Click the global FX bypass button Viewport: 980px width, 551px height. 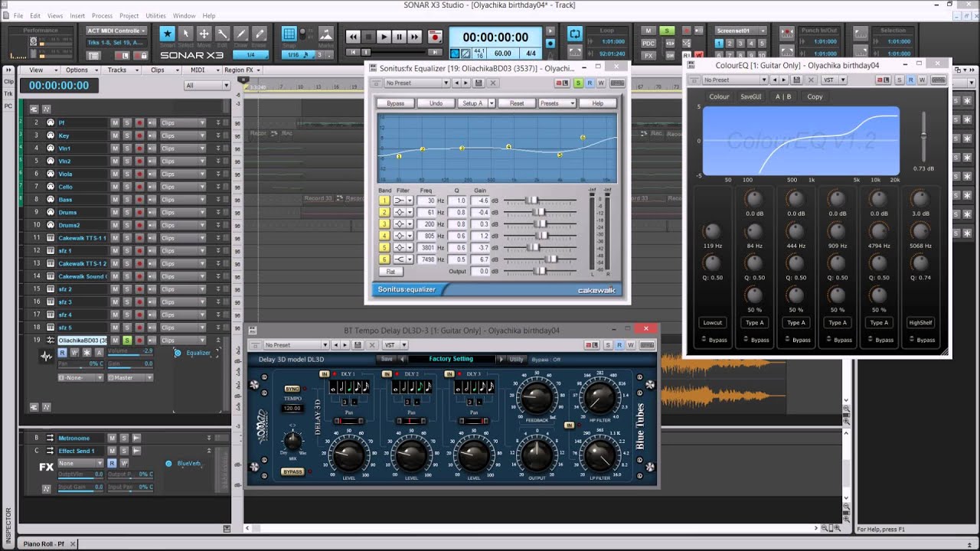648,55
